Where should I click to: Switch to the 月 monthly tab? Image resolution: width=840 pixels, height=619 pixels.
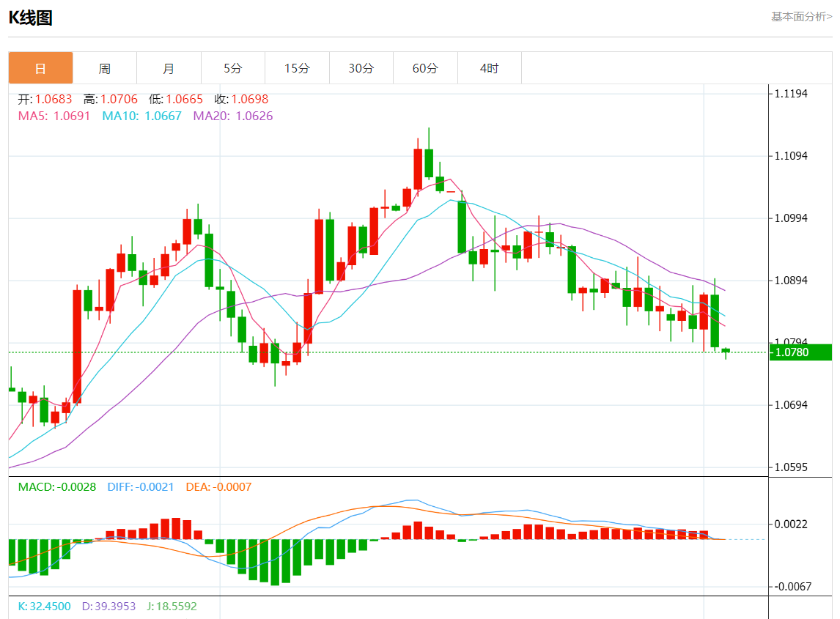(169, 68)
